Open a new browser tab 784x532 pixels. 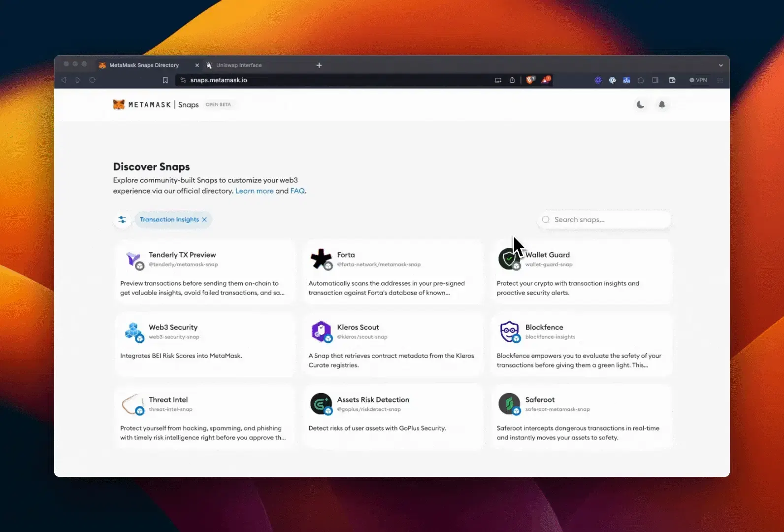coord(319,65)
